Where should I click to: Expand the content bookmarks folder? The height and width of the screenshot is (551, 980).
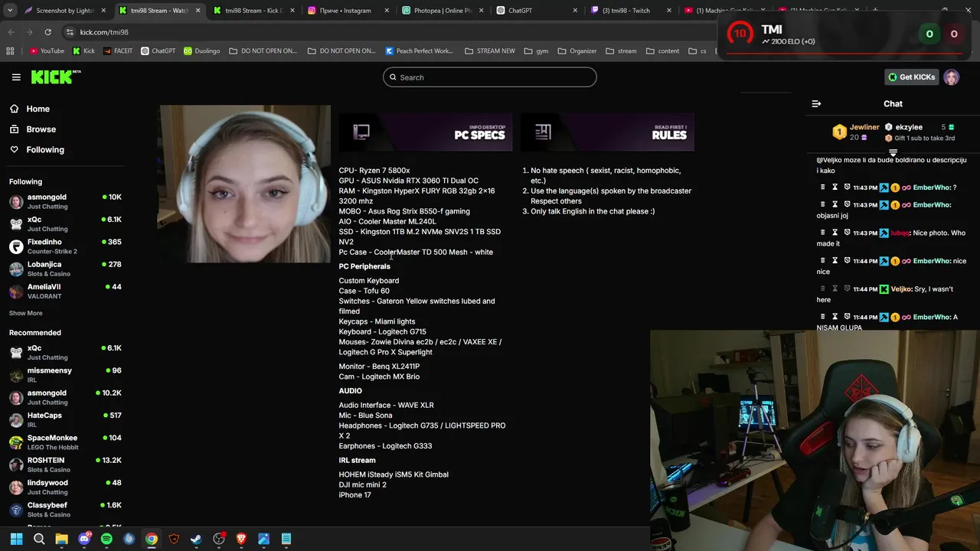(663, 51)
